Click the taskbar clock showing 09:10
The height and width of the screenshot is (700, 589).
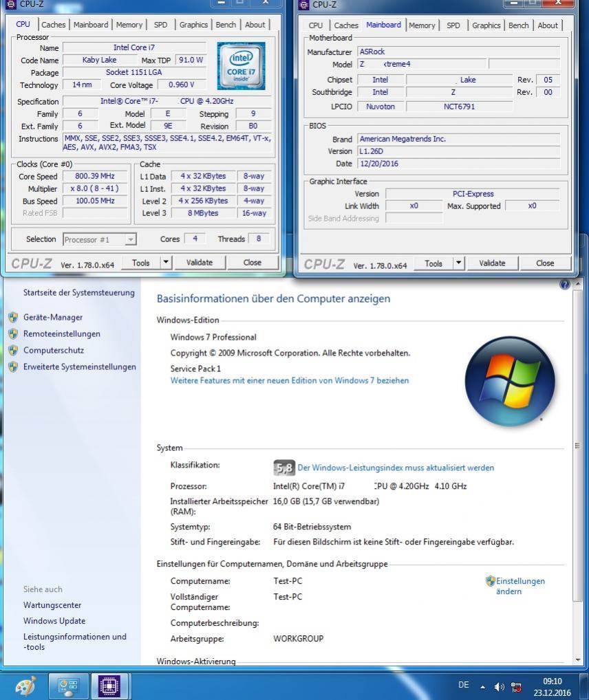point(552,687)
